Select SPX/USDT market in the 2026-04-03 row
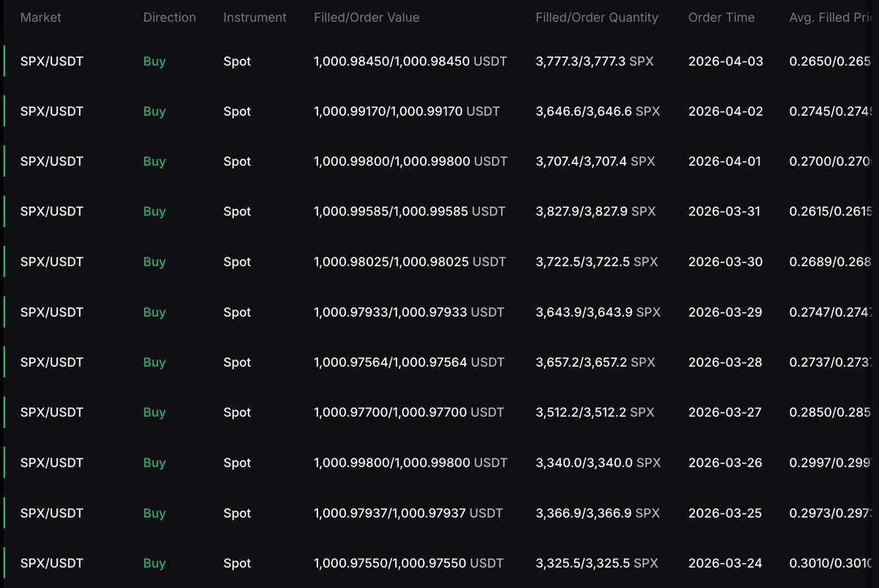The image size is (879, 588). (x=51, y=61)
